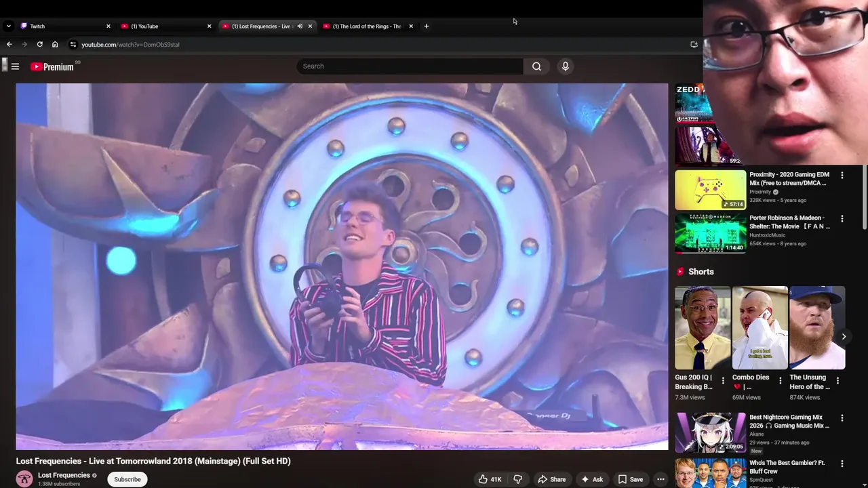Subscribe to Lost Frequencies channel
The width and height of the screenshot is (868, 488).
pos(127,479)
